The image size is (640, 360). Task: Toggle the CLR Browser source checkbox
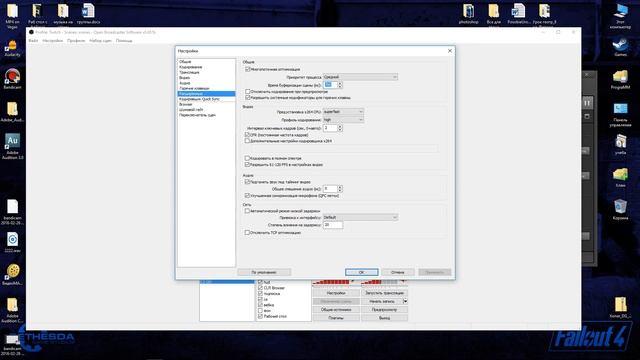[x=260, y=288]
